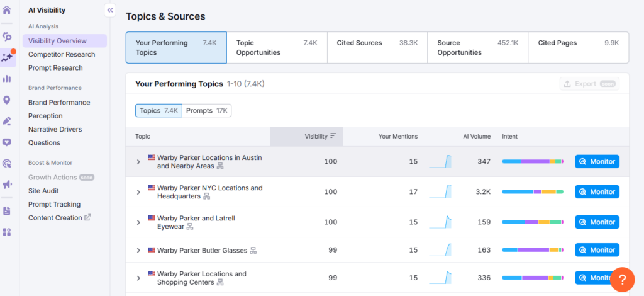This screenshot has width=644, height=296.
Task: Open the social heart message icon
Action: 7,142
